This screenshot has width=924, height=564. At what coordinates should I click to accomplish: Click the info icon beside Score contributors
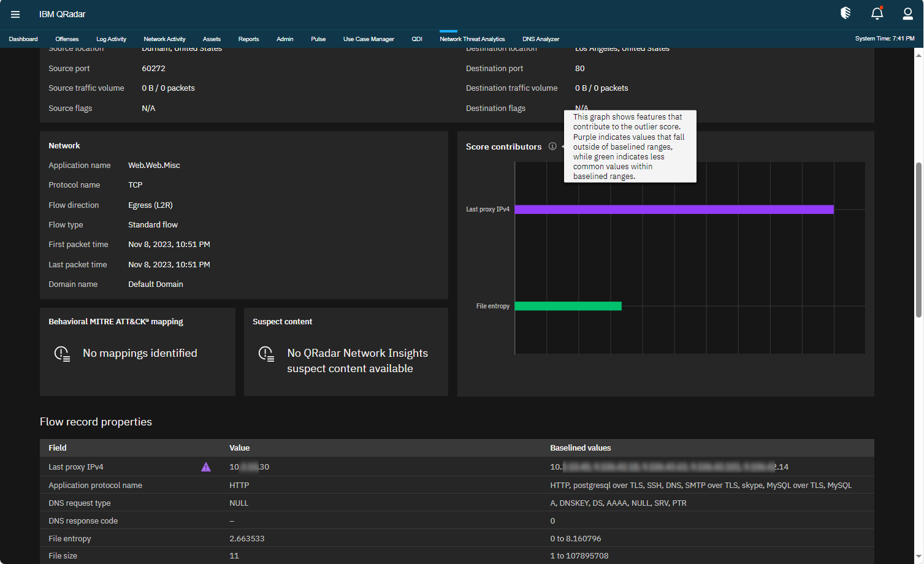point(552,147)
